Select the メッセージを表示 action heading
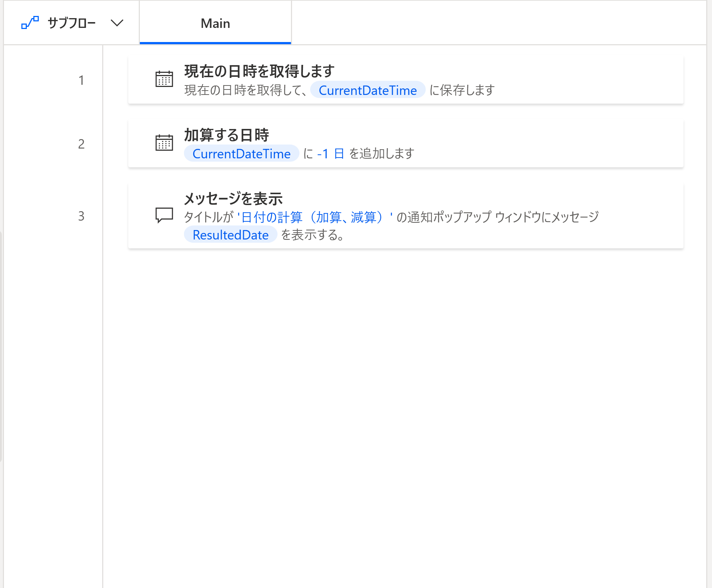The image size is (712, 588). coord(233,199)
